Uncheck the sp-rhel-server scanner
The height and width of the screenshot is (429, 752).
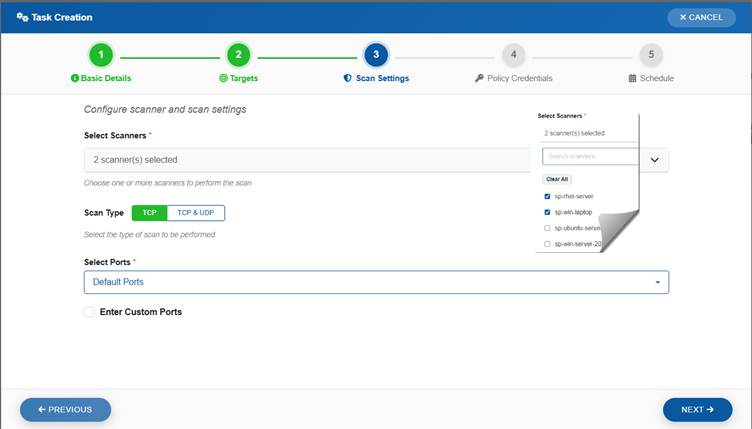tap(546, 197)
